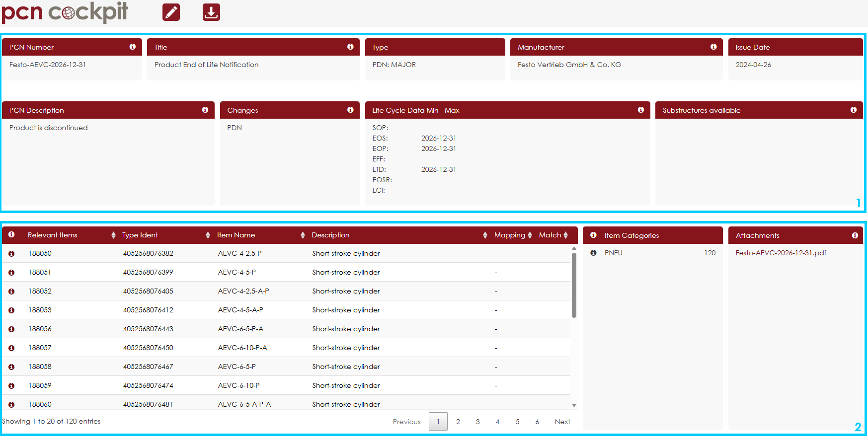Screen dimensions: 868x441
Task: Click the EOS date 2026-12-31
Action: [439, 138]
